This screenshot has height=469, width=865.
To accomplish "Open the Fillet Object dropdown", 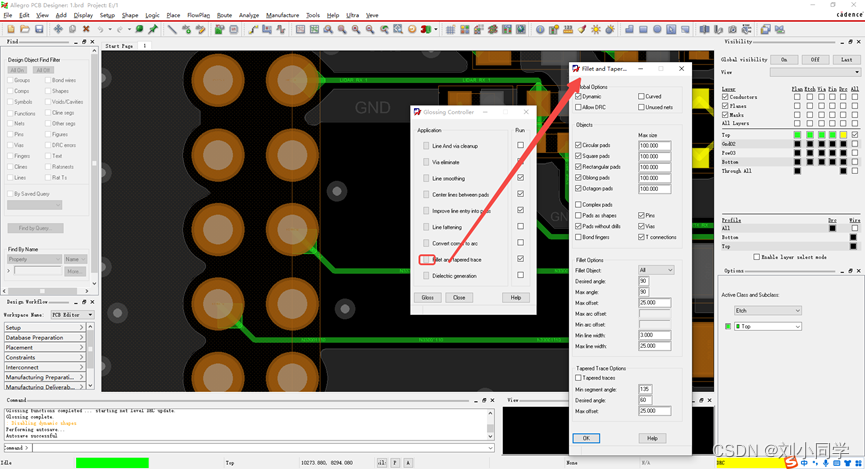I will [655, 270].
